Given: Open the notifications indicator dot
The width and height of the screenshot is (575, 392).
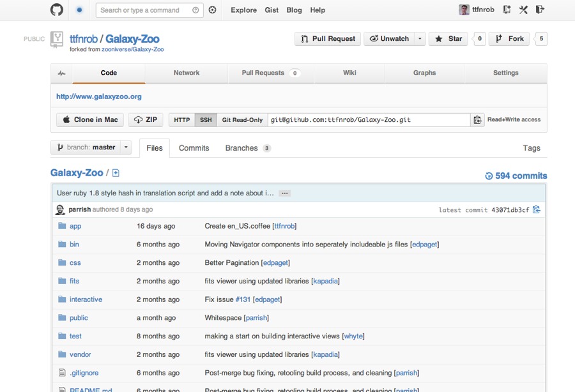Looking at the screenshot, I should coord(79,10).
